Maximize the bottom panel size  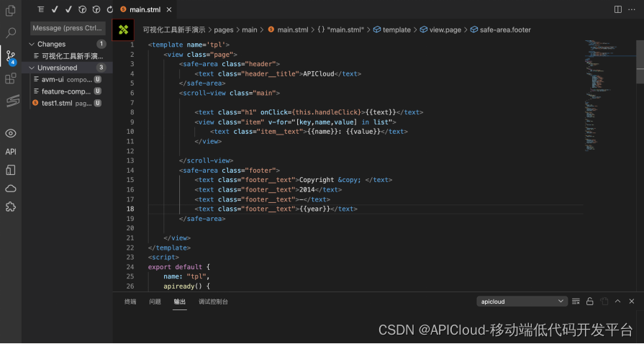617,302
